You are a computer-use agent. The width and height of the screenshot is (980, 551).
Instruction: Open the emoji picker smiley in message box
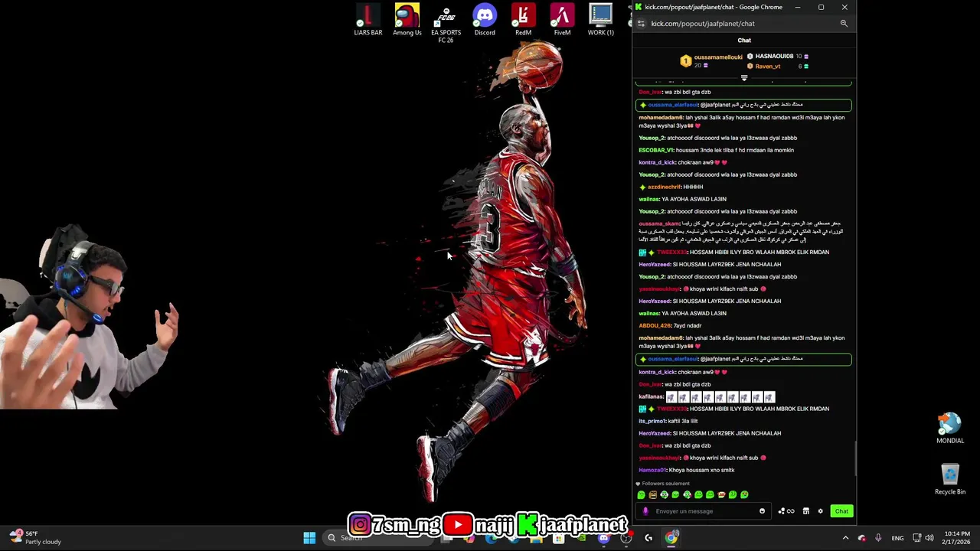click(x=762, y=511)
